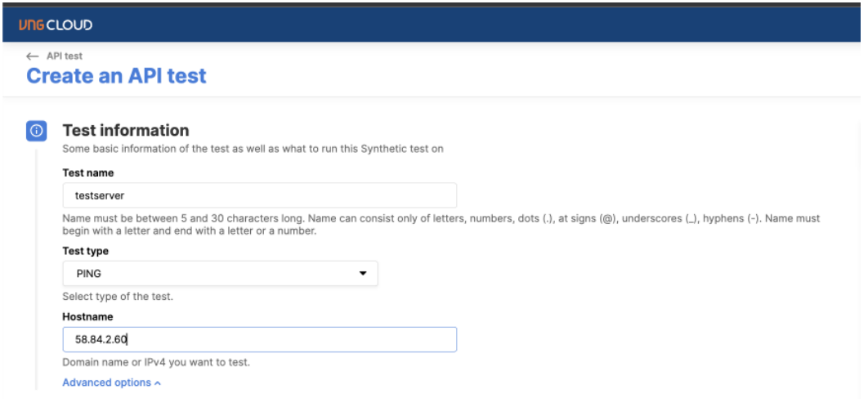Focus the Test name field containing testserver

[x=259, y=196]
